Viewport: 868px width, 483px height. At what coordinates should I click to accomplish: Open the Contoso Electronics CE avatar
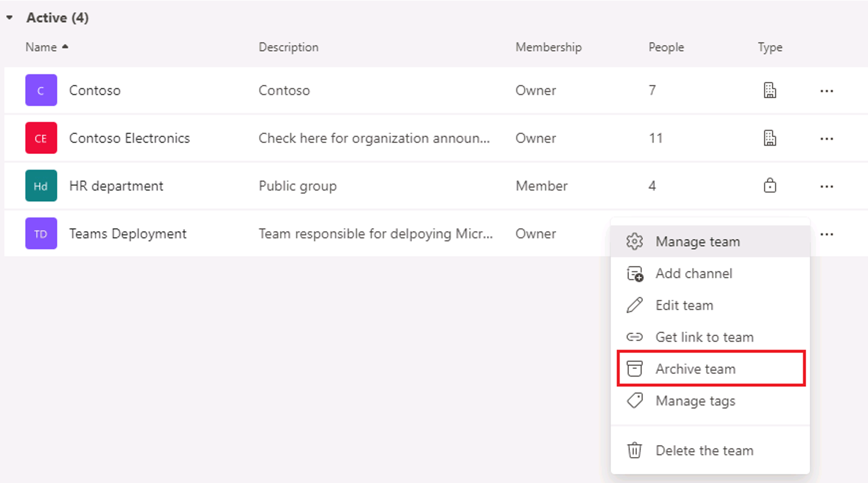(x=41, y=138)
